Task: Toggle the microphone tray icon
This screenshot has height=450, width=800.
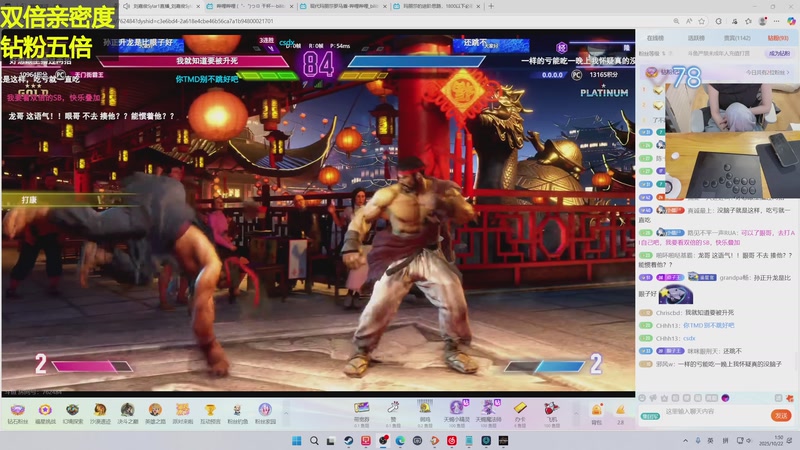Action: coord(697,440)
